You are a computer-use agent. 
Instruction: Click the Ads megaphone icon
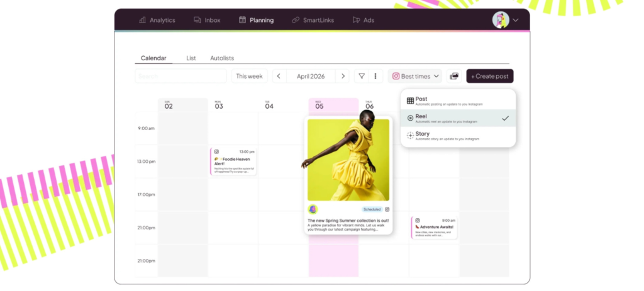coord(356,19)
